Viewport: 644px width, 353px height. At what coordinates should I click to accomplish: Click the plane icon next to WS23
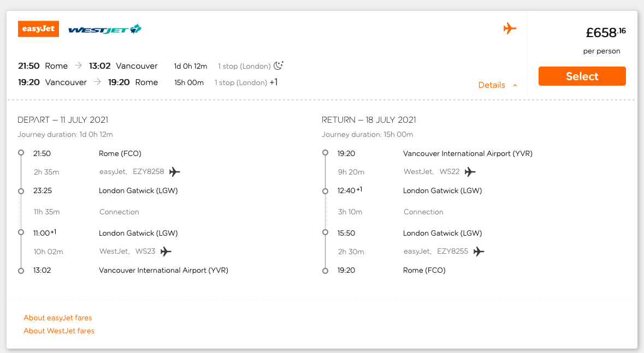(x=166, y=251)
